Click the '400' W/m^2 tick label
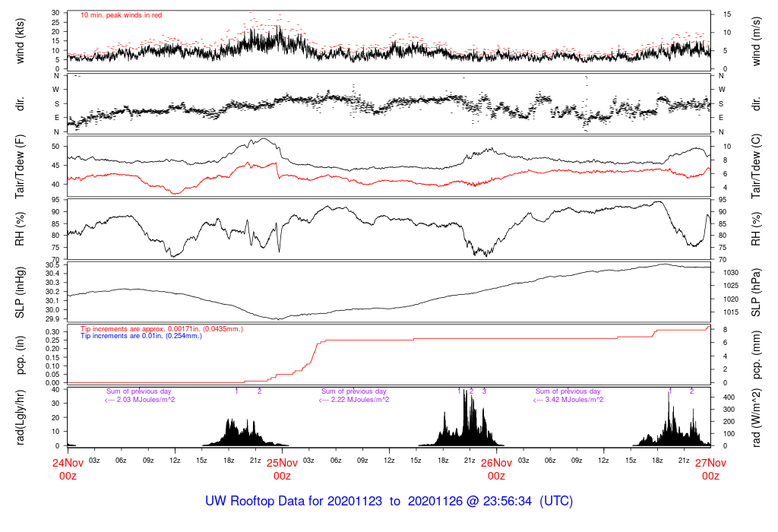 coord(729,397)
